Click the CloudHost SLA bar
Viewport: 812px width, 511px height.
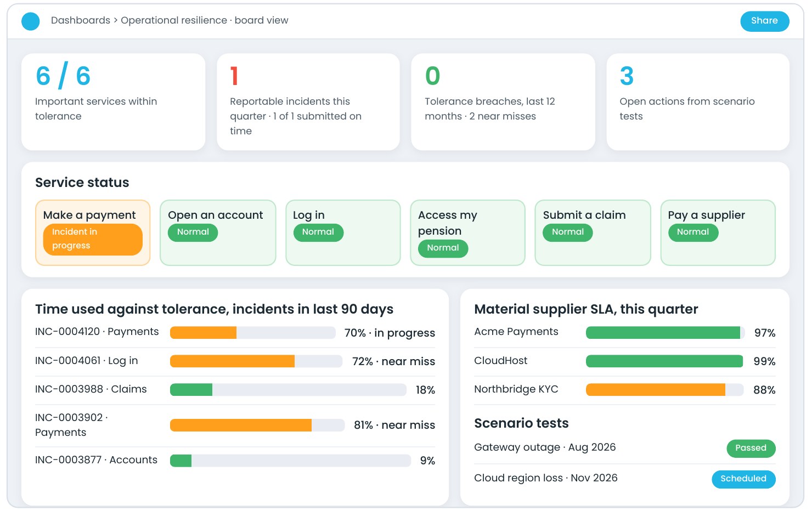click(665, 361)
